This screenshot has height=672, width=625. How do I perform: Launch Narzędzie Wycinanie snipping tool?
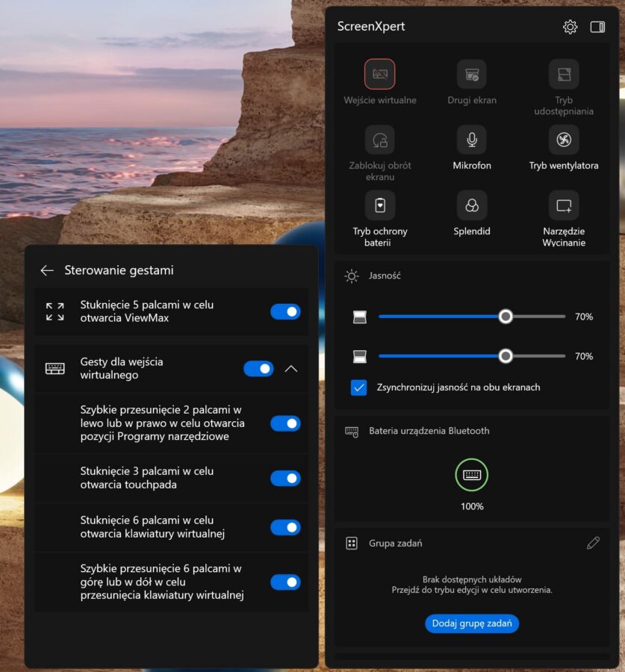pyautogui.click(x=564, y=205)
